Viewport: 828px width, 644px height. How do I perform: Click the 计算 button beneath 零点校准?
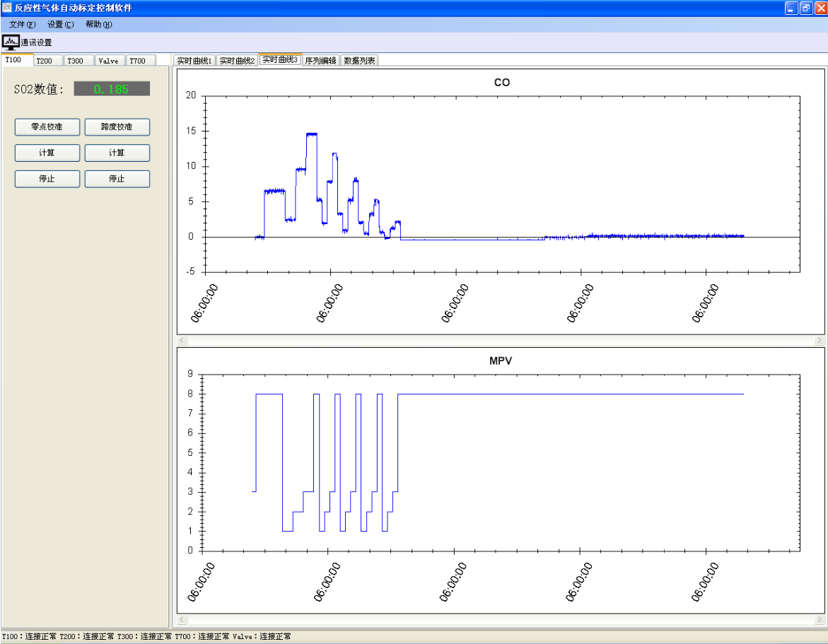tap(47, 153)
